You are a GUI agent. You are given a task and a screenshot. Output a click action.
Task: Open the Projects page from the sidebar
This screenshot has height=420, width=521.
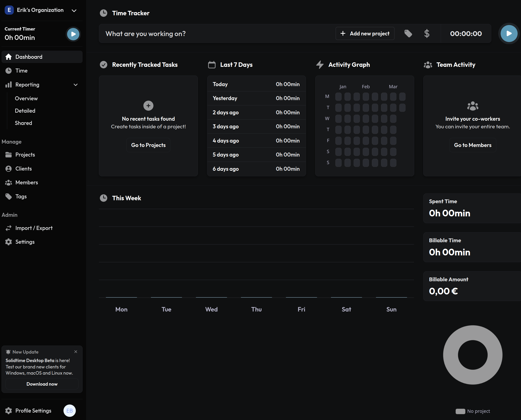coord(25,155)
